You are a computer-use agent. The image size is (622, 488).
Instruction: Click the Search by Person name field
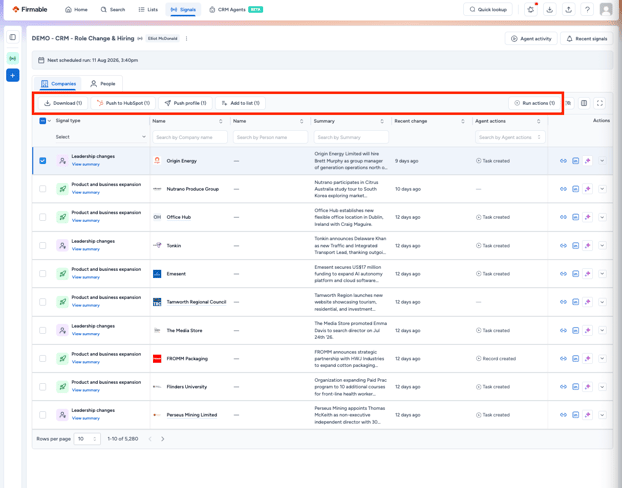271,137
